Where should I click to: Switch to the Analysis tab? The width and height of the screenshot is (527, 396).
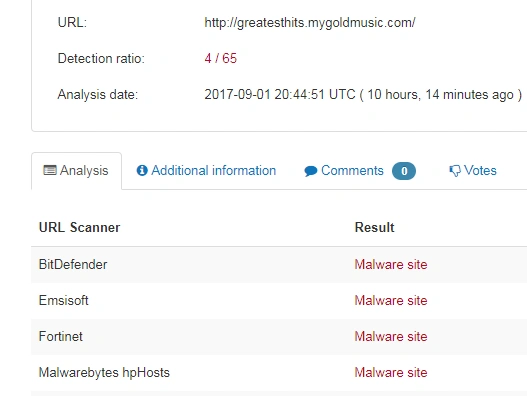(x=76, y=171)
